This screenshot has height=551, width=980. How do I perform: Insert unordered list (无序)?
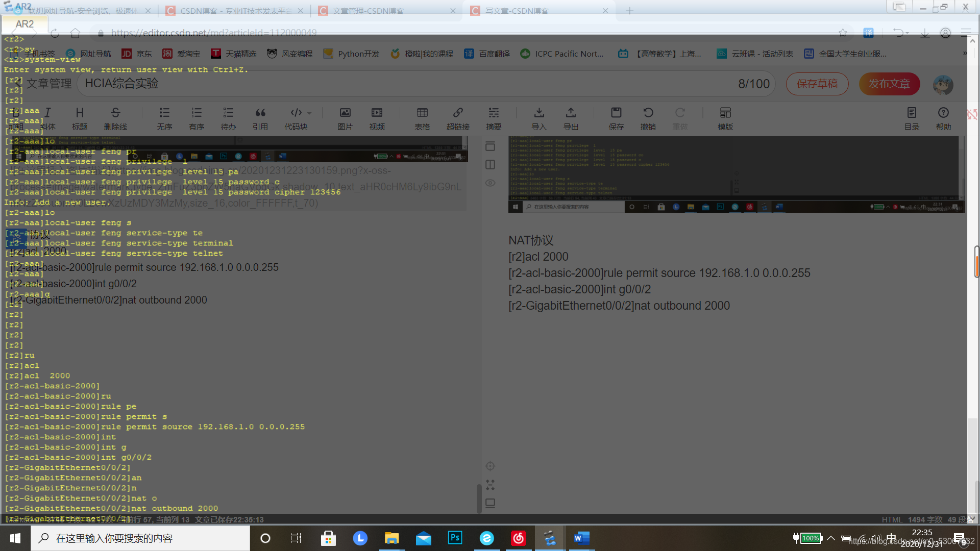(x=164, y=118)
